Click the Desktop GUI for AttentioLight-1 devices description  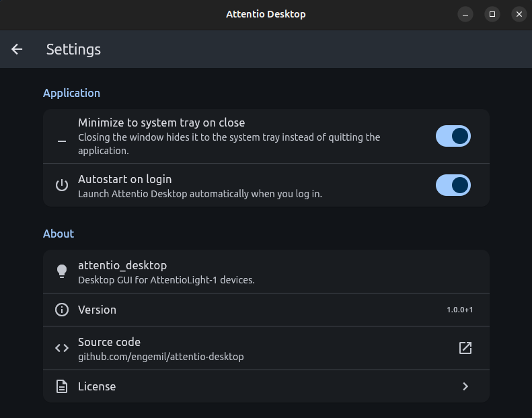pos(166,280)
